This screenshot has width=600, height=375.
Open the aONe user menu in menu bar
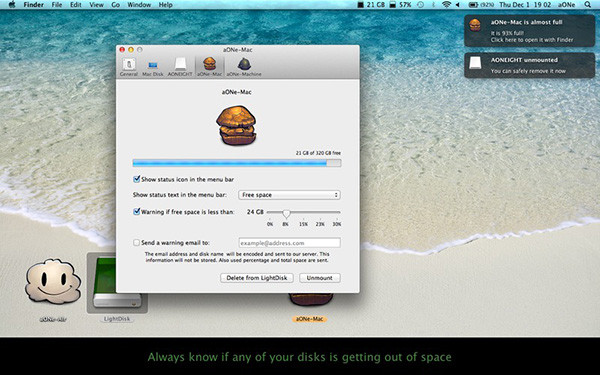coord(566,5)
